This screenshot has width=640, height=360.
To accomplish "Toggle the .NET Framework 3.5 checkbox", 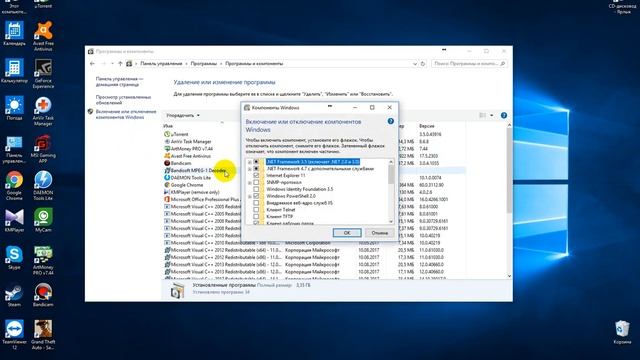I will pos(256,162).
